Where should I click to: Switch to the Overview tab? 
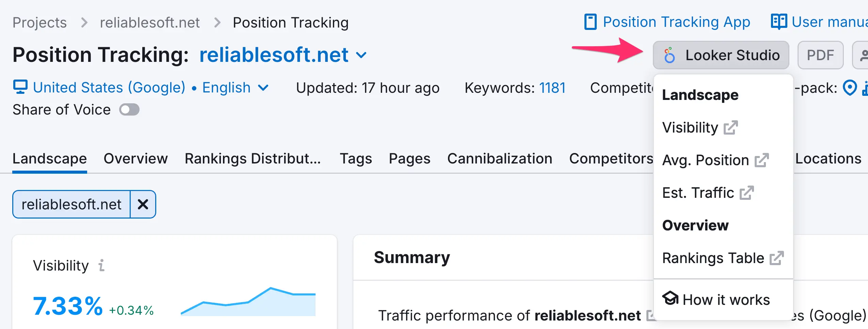coord(135,159)
